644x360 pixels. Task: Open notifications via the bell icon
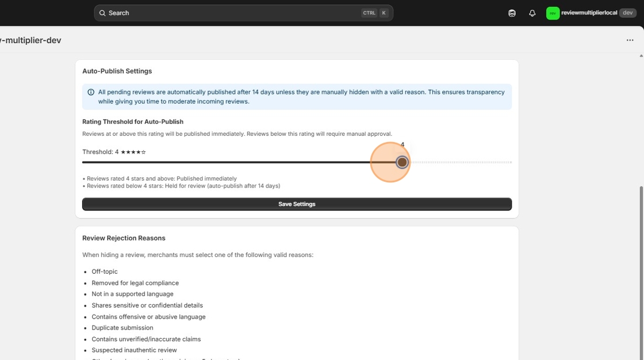pyautogui.click(x=532, y=12)
